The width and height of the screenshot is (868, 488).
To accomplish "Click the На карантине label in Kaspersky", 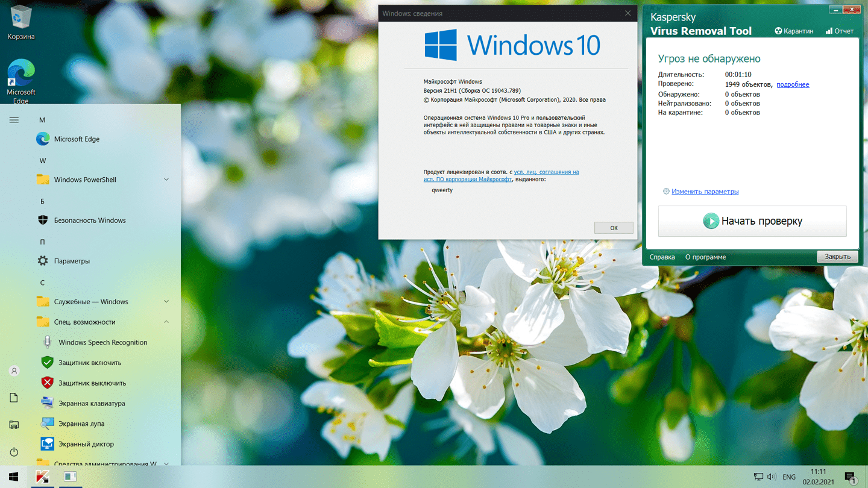I will click(x=680, y=113).
